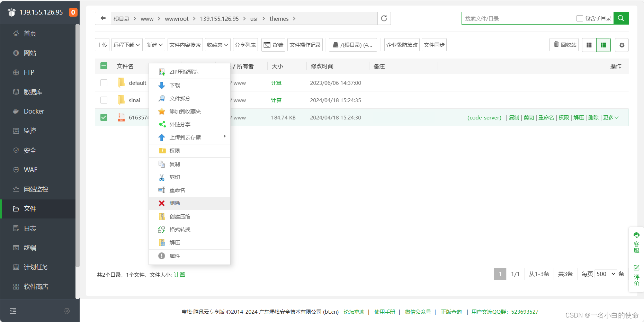Switch to grid icon view

589,45
